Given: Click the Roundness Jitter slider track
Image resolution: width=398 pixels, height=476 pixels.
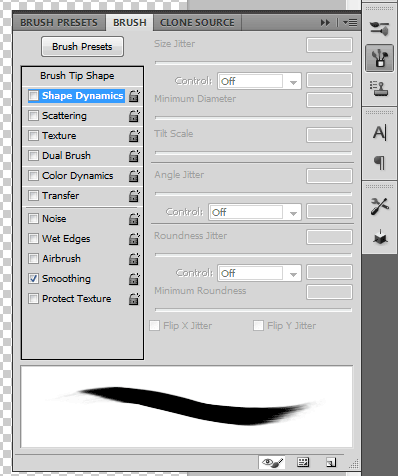Looking at the screenshot, I should tap(253, 255).
